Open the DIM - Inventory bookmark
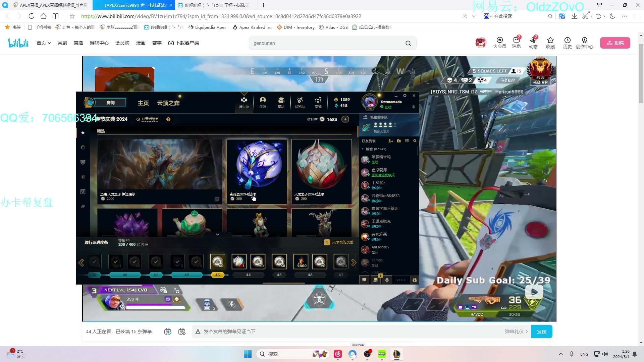644x362 pixels. 296,27
